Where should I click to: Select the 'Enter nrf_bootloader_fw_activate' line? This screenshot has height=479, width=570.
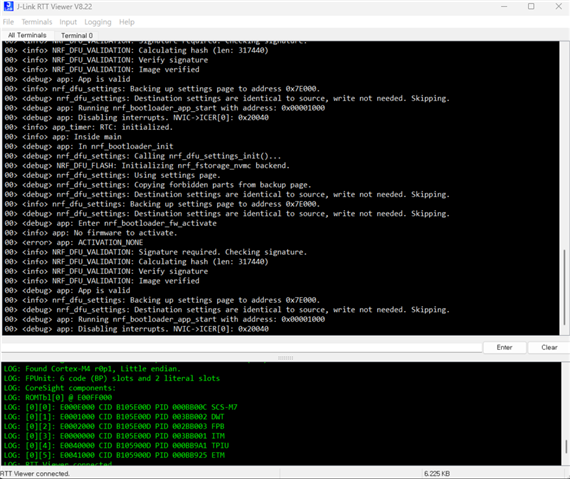click(x=111, y=223)
